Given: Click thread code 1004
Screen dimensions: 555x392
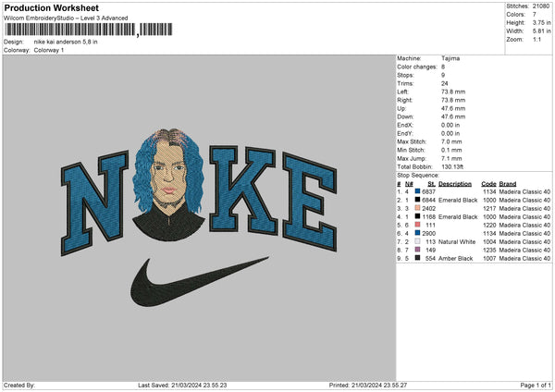Looking at the screenshot, I should (489, 242).
